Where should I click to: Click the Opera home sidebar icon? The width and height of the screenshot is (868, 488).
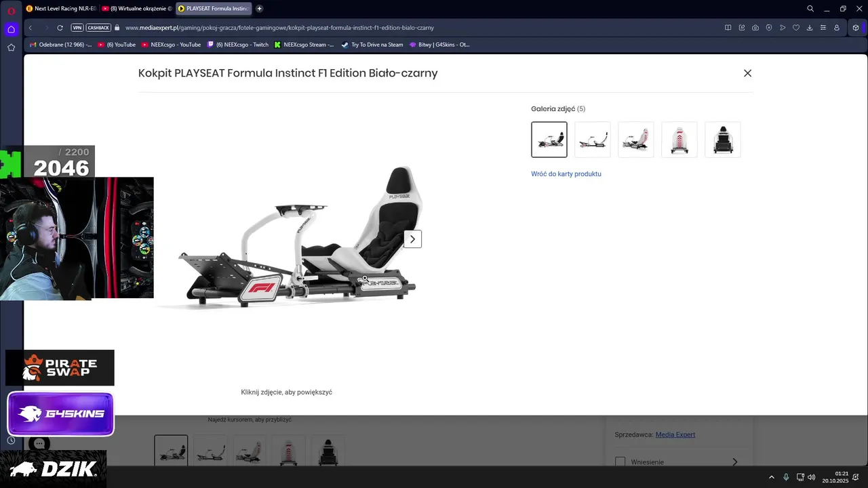(11, 29)
